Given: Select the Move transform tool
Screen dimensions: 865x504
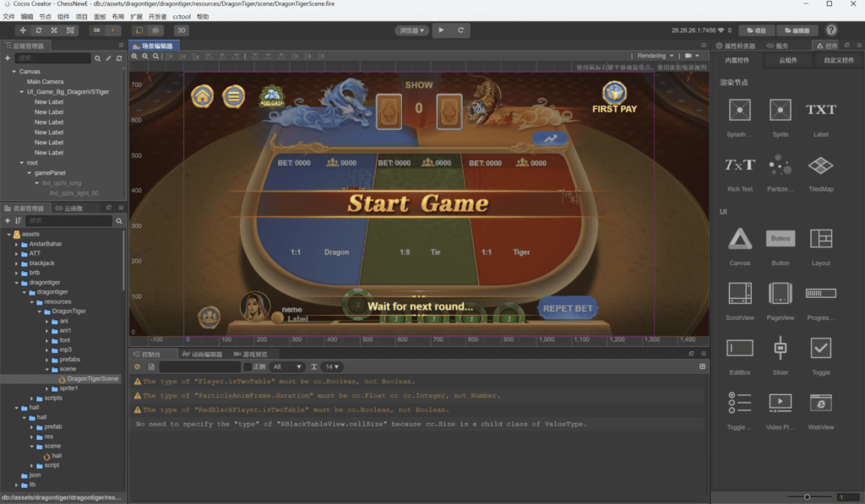Looking at the screenshot, I should tap(24, 30).
